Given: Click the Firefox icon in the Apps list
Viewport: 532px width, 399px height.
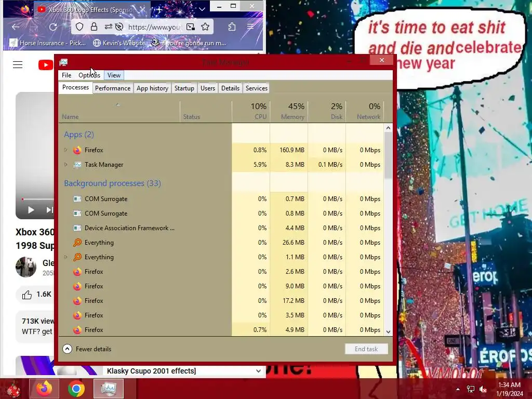Looking at the screenshot, I should coord(77,150).
